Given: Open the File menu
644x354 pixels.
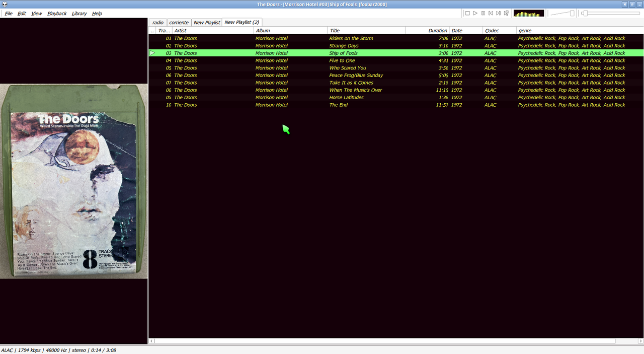Looking at the screenshot, I should [9, 14].
